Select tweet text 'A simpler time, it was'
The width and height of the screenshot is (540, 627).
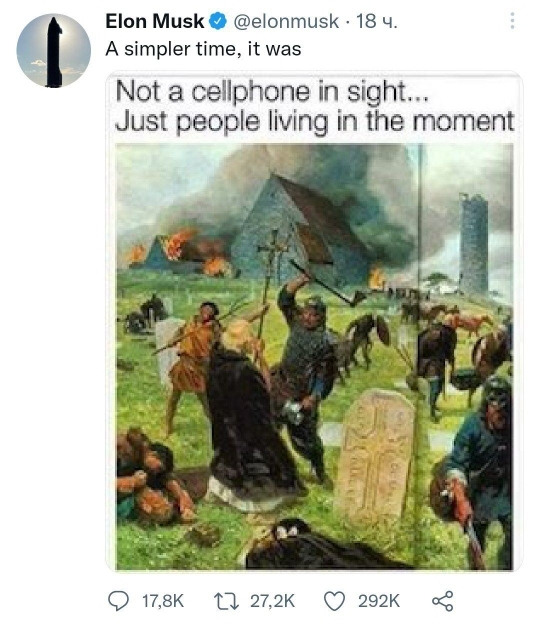[x=203, y=49]
